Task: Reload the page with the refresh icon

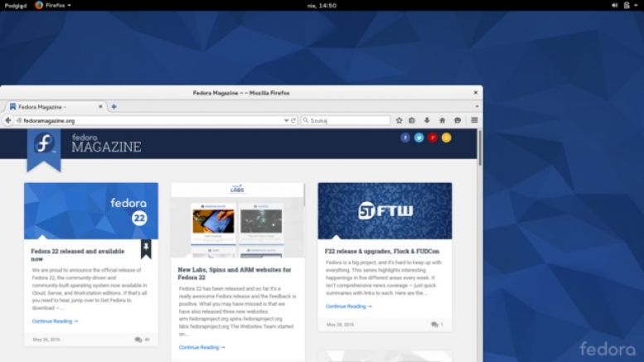Action: (293, 120)
